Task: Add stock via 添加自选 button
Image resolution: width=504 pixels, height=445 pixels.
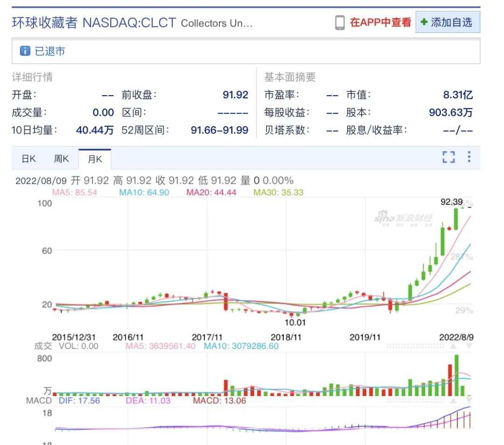Action: [448, 22]
